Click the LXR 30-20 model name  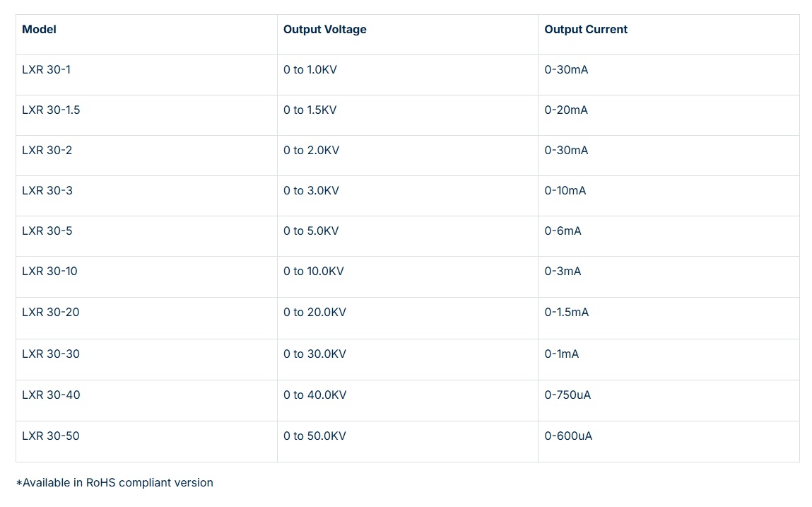point(51,313)
